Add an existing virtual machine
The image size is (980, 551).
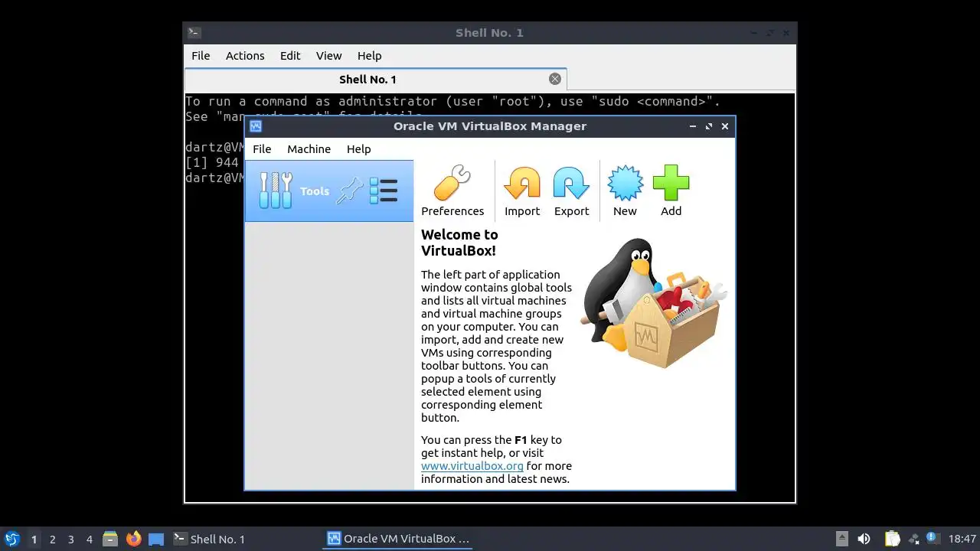(x=671, y=191)
